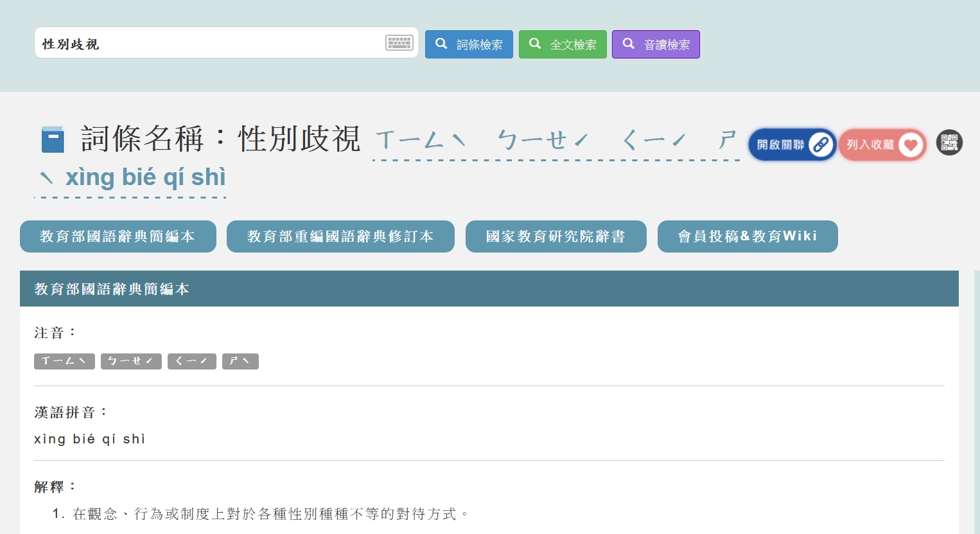Click the magnifier icon inside 全文檢索 button
The width and height of the screenshot is (980, 534).
[535, 44]
